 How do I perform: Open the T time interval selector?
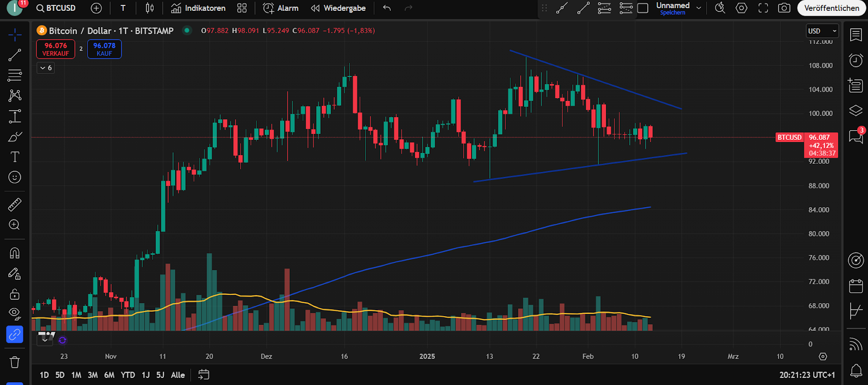coord(123,8)
